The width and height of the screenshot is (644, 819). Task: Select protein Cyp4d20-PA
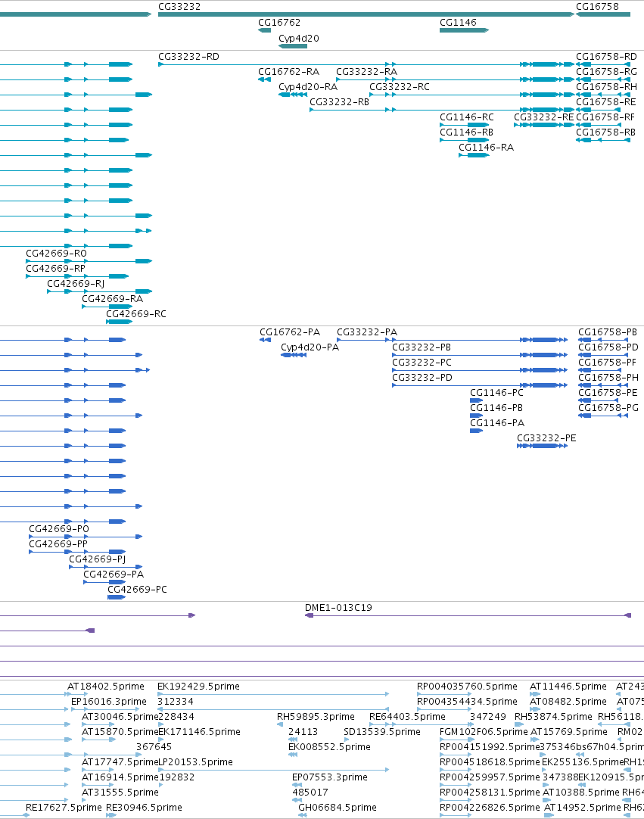(310, 347)
